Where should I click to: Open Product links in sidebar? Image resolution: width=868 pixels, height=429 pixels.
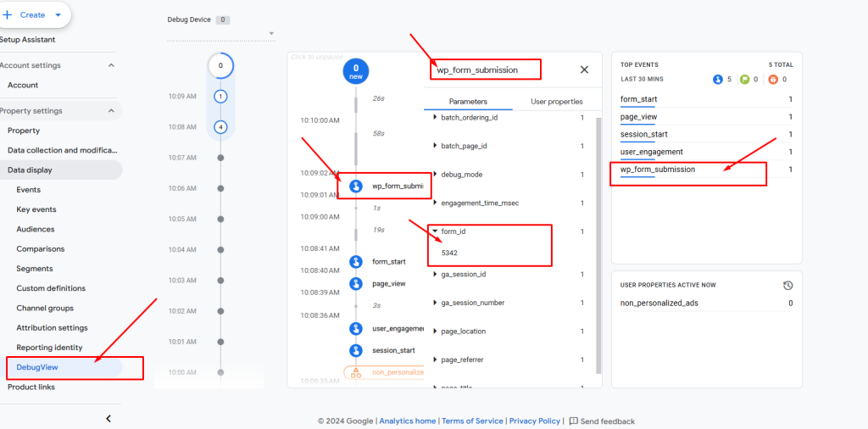click(31, 387)
